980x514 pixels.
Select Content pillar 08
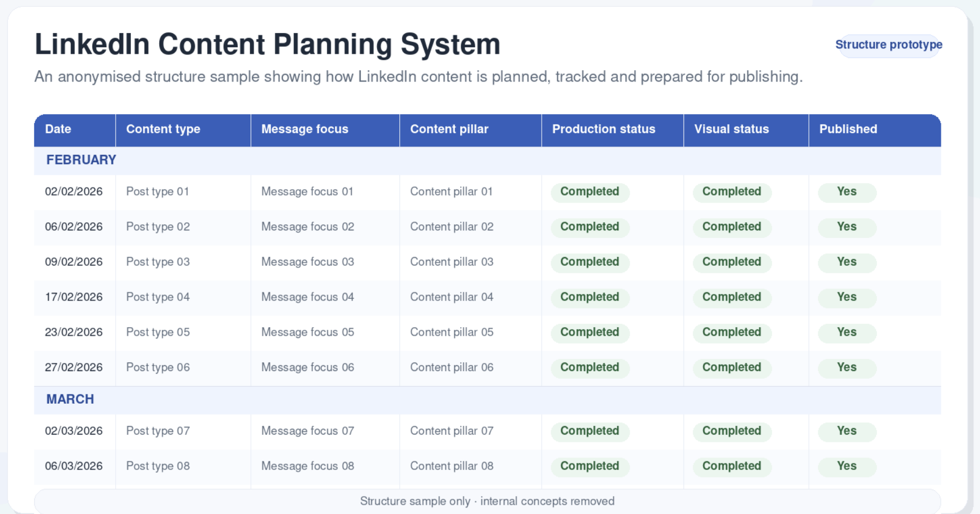coord(452,466)
